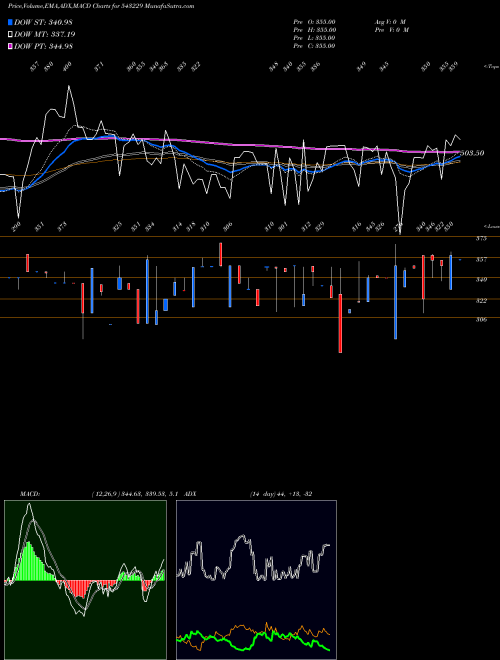Click the ADX panel title label

[x=191, y=494]
